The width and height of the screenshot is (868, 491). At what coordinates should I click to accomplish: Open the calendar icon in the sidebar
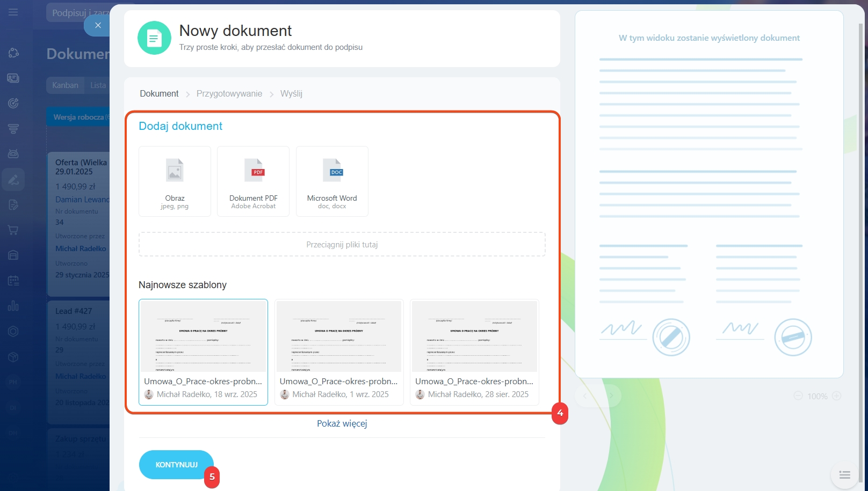point(13,281)
